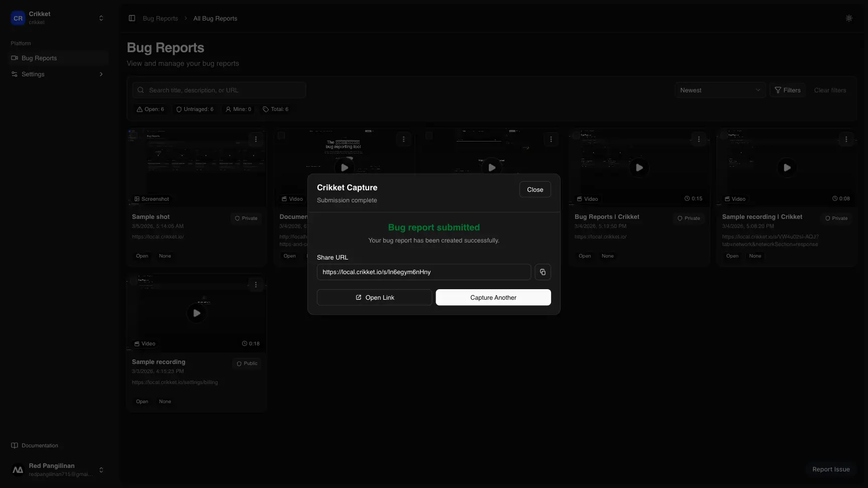
Task: Toggle Public visibility on Sample recording
Action: [x=247, y=363]
